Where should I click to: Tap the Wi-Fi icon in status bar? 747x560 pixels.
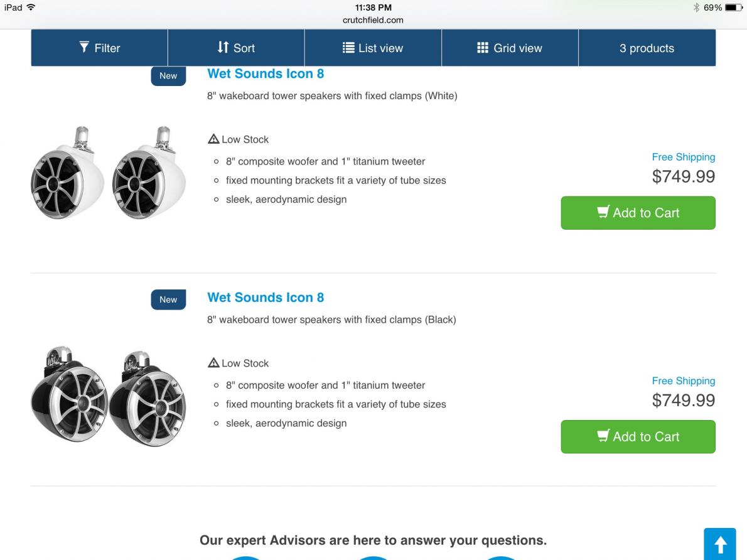(x=31, y=8)
